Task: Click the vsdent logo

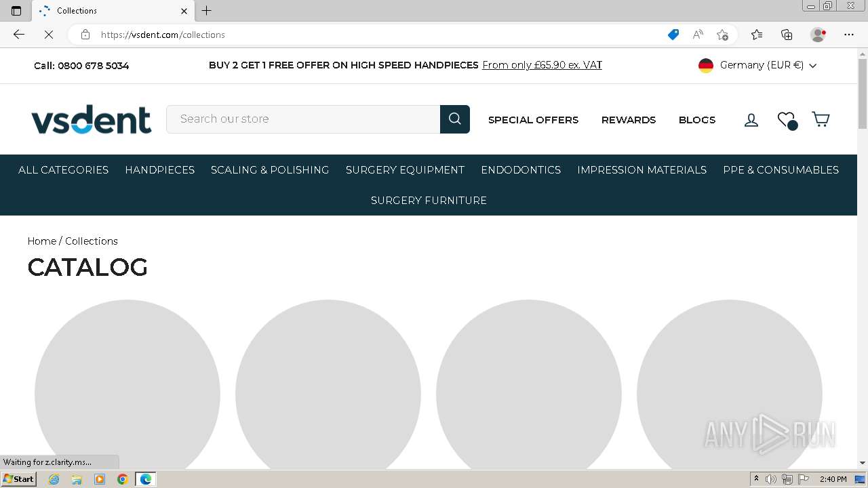Action: pos(91,119)
